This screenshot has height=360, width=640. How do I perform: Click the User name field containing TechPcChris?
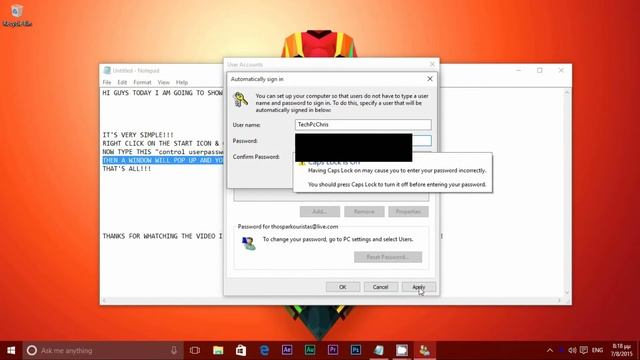pos(363,124)
